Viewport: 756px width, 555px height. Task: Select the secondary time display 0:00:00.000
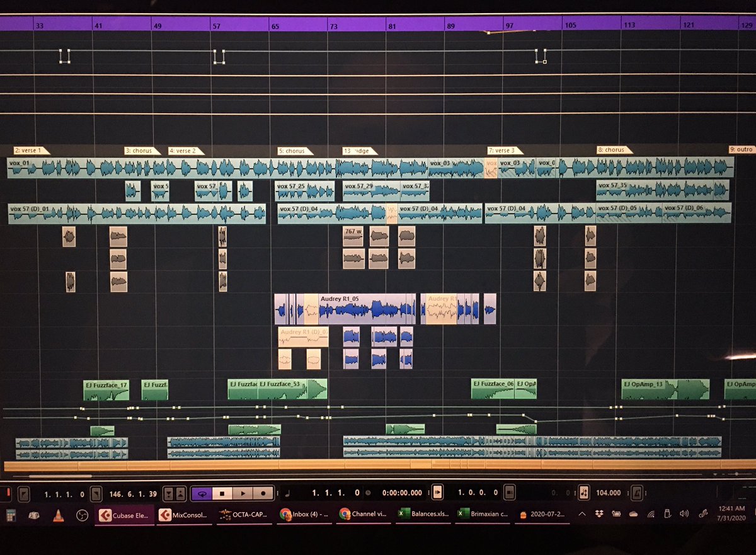(402, 493)
